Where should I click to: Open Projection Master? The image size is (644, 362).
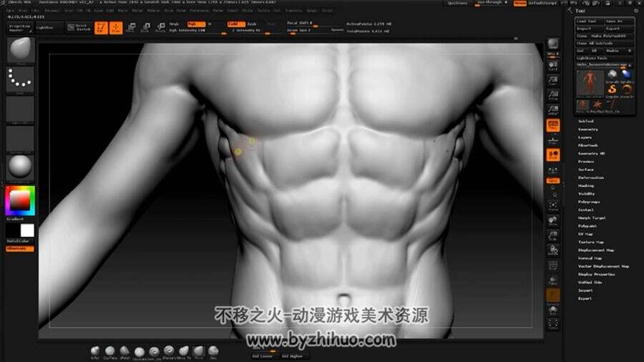[x=21, y=28]
